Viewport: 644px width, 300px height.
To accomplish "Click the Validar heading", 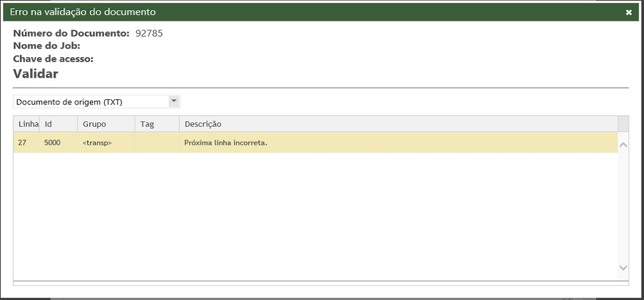I will pos(36,74).
